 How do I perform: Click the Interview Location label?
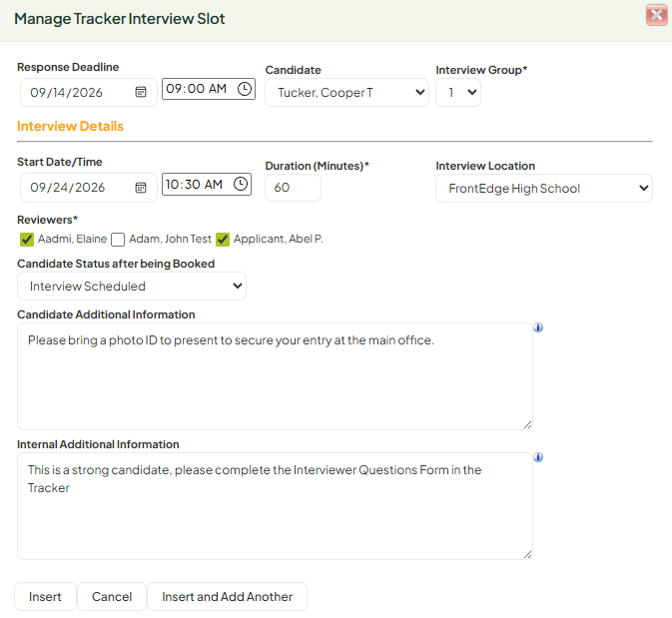pos(485,166)
